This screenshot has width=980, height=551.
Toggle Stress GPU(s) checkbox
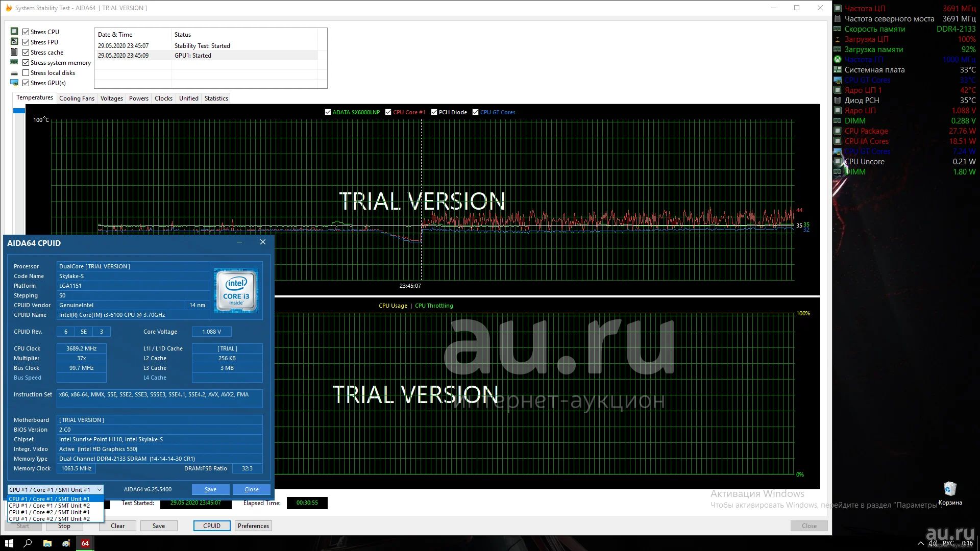pos(26,83)
